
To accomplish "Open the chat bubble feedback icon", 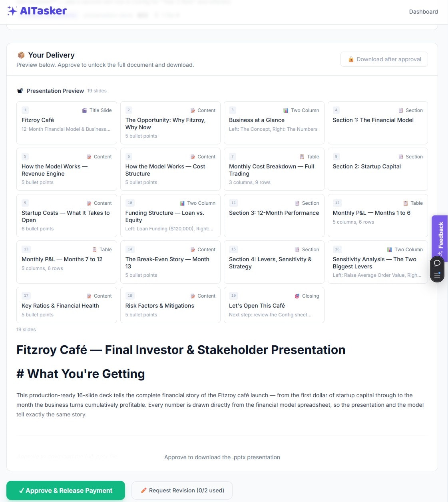I will point(437,263).
